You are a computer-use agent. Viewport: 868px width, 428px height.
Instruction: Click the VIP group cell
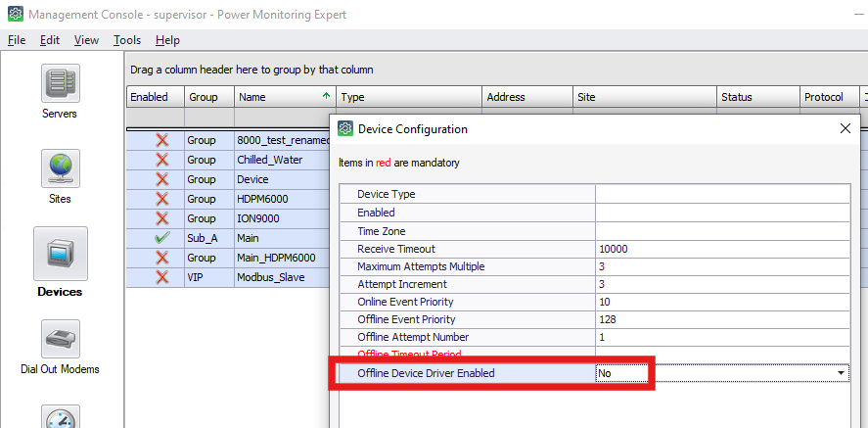point(209,277)
